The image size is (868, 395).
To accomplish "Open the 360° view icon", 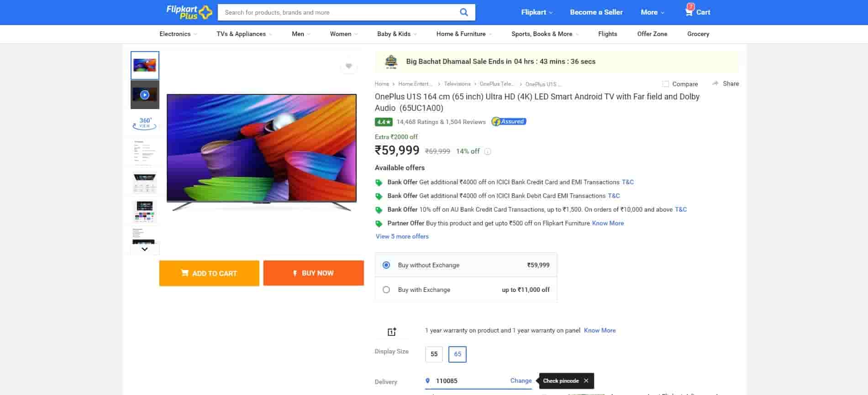I will pyautogui.click(x=145, y=123).
